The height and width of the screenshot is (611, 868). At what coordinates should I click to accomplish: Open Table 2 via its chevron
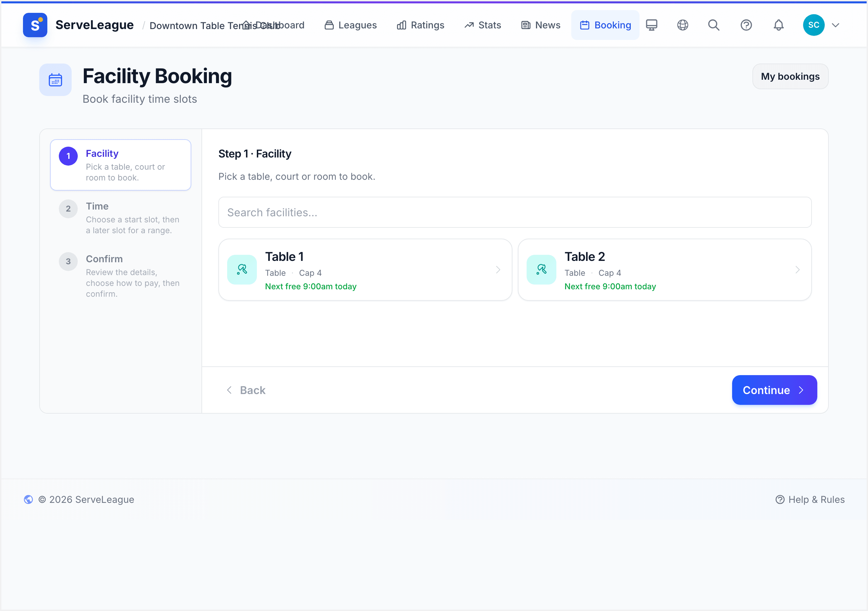coord(797,270)
